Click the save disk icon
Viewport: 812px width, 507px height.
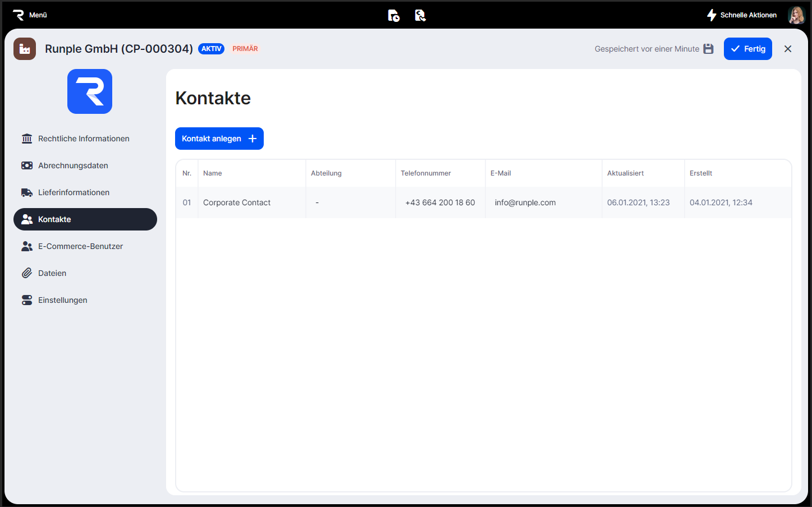pyautogui.click(x=708, y=49)
